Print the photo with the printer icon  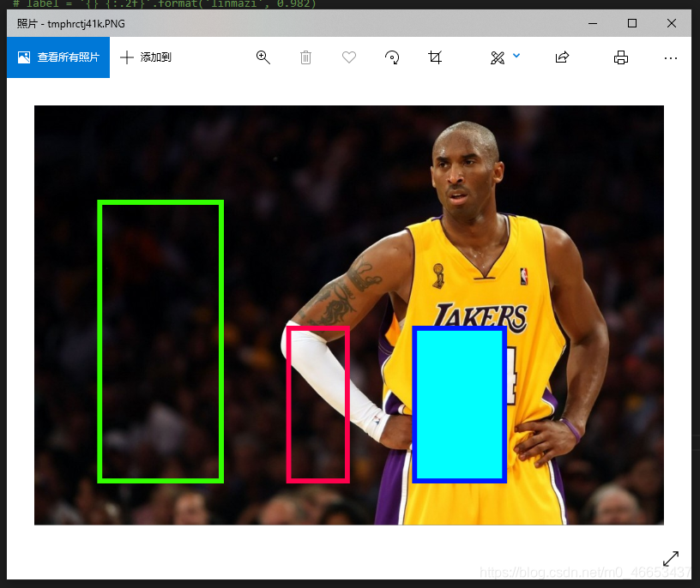click(621, 57)
